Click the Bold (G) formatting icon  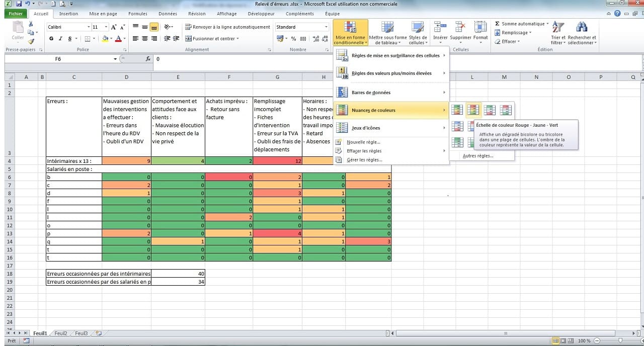click(51, 39)
